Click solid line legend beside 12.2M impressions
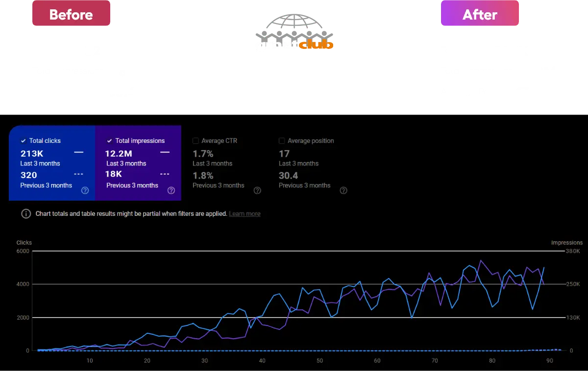588x371 pixels. tap(165, 153)
